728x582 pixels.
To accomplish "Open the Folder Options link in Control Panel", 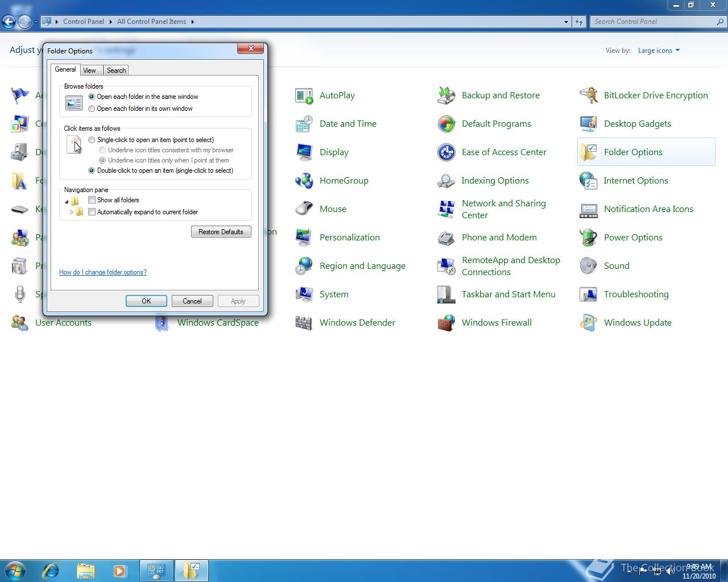I will 633,152.
